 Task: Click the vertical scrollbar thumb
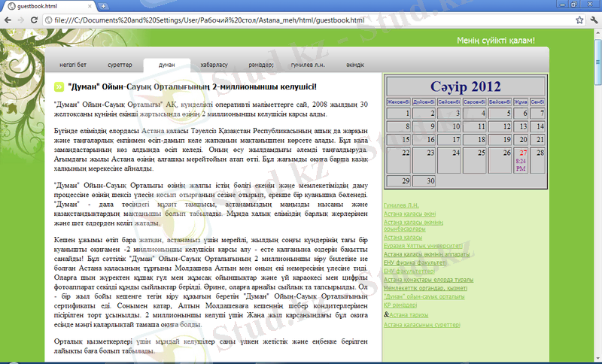(x=598, y=62)
